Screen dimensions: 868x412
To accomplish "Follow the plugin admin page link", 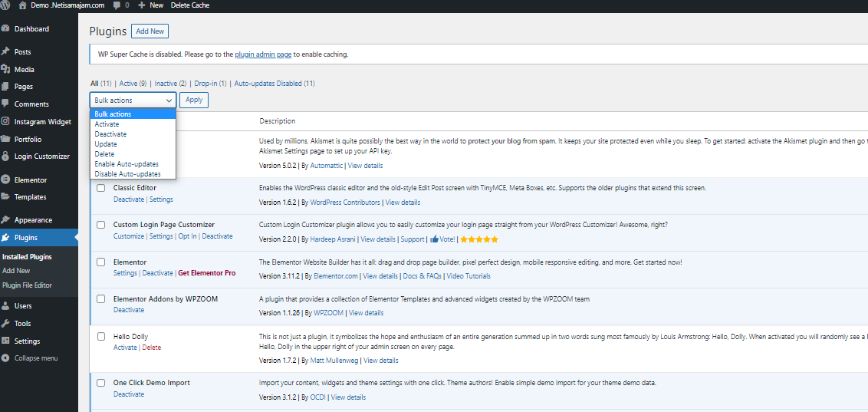I will tap(263, 54).
